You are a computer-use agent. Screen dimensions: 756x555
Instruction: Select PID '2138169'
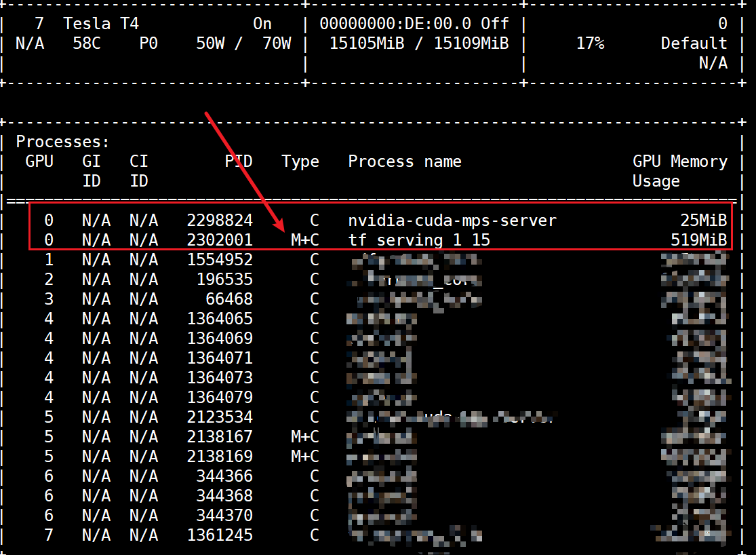(x=220, y=457)
